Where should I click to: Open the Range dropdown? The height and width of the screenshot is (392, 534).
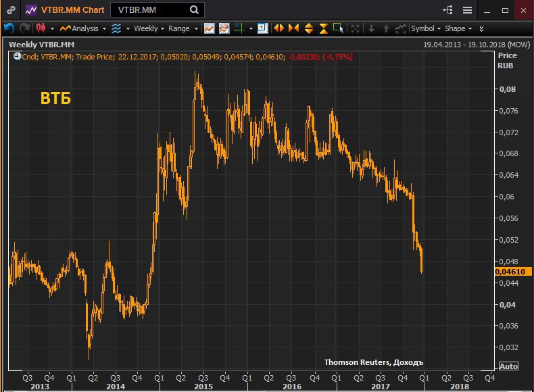(x=183, y=28)
